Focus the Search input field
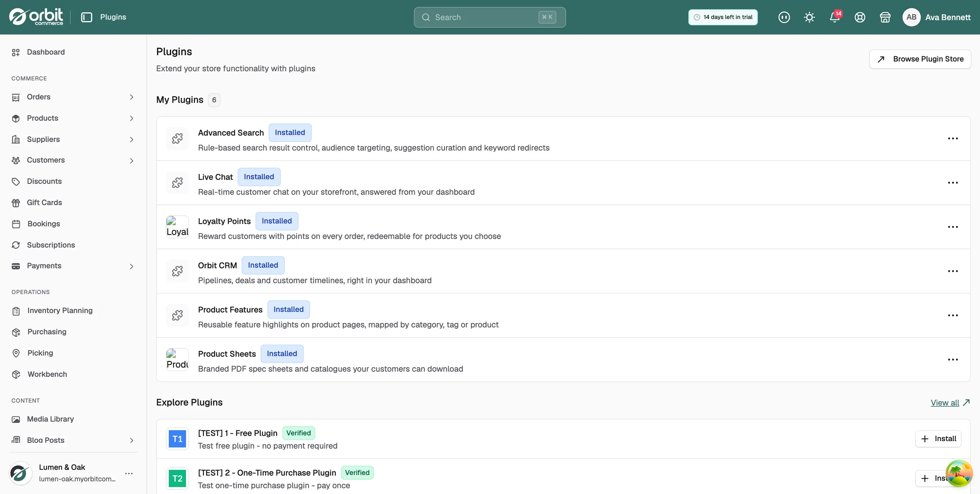 pos(490,17)
